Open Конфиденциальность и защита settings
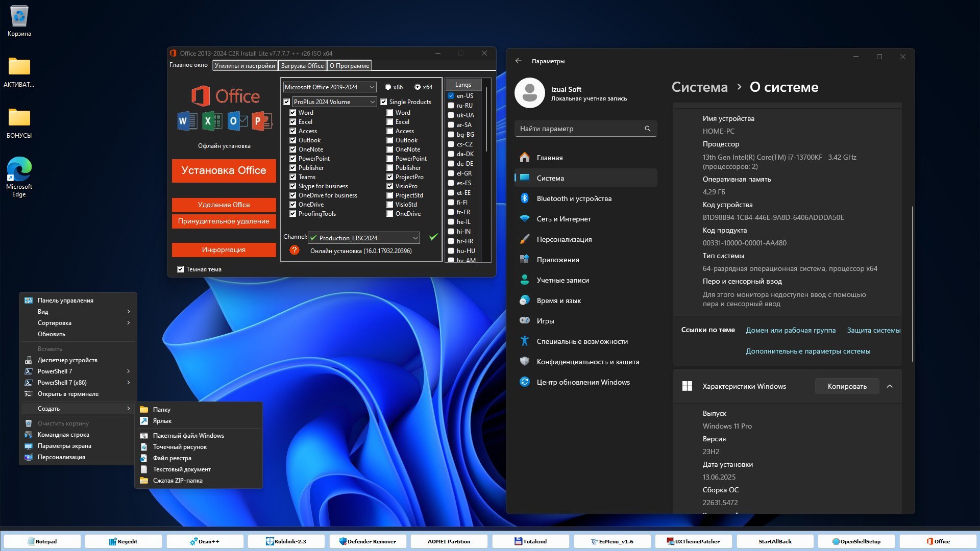Image resolution: width=980 pixels, height=551 pixels. click(585, 362)
